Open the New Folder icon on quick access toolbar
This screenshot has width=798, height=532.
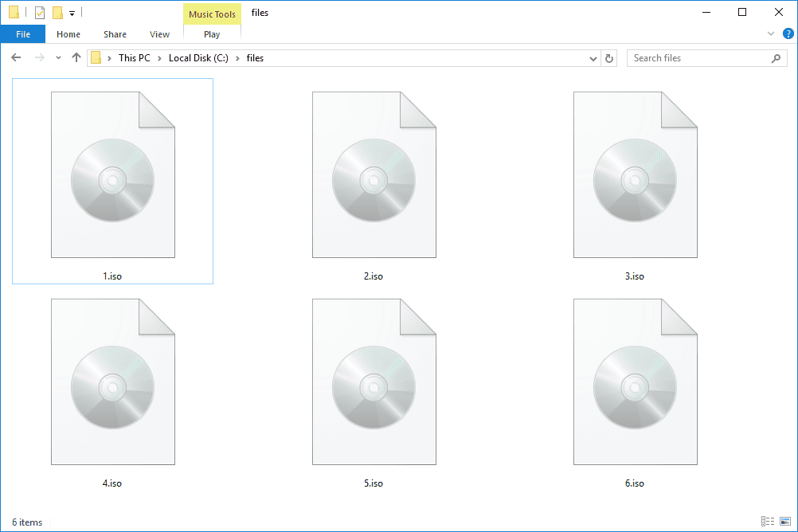(57, 13)
